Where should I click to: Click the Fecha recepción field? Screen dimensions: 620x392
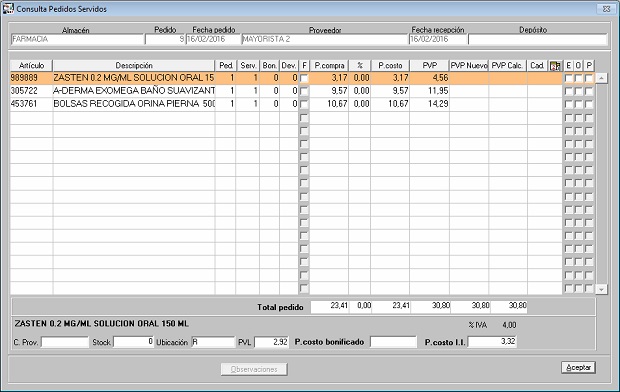coord(438,39)
